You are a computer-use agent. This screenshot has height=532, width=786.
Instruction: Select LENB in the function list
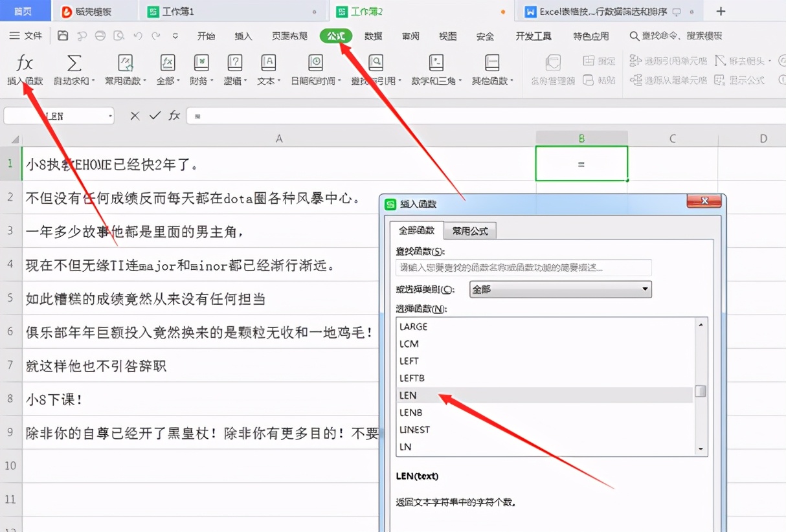tap(545, 412)
